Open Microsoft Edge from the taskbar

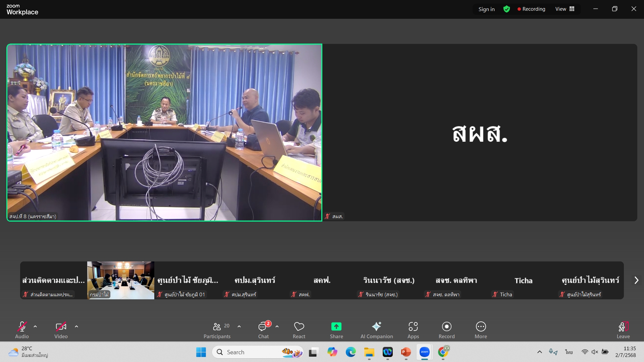pos(351,352)
